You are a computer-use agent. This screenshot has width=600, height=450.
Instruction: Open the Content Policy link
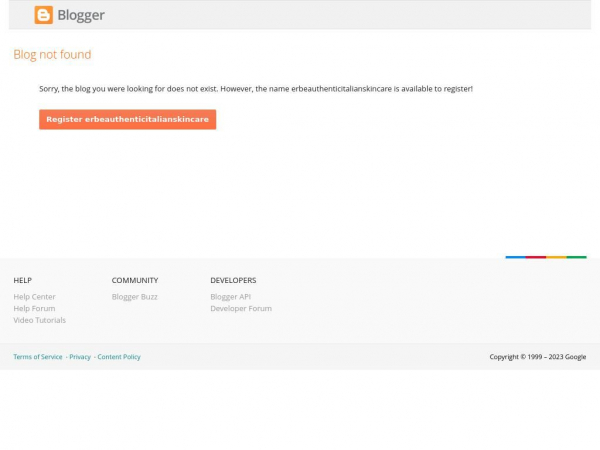pos(119,357)
